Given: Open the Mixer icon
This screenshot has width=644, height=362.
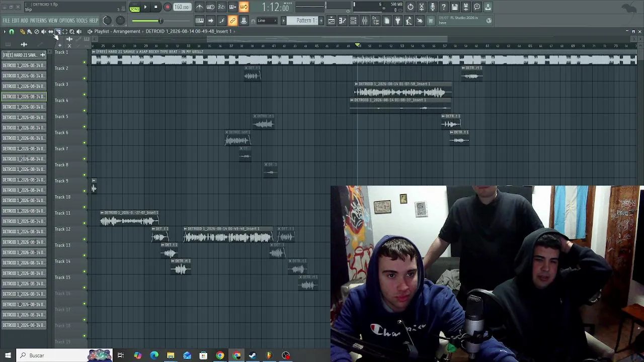Looking at the screenshot, I should (365, 21).
